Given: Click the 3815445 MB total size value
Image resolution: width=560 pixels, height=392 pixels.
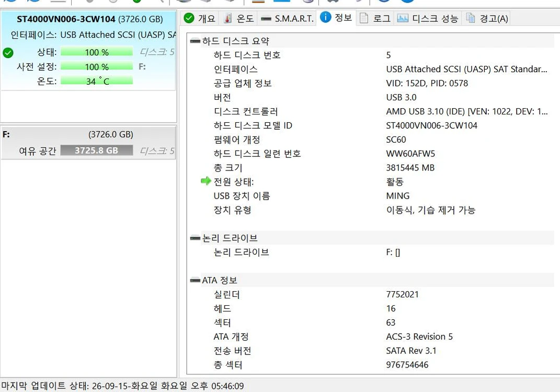Looking at the screenshot, I should point(410,168).
